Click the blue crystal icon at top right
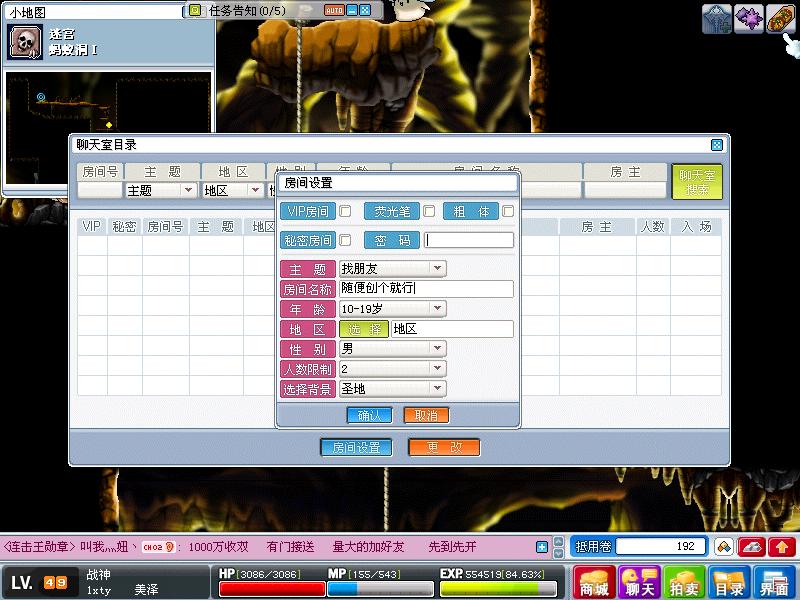Screen dimensions: 800x600 [x=717, y=19]
